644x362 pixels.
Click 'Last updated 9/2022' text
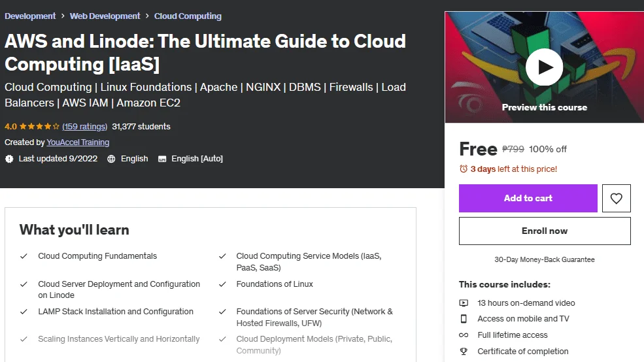(58, 159)
